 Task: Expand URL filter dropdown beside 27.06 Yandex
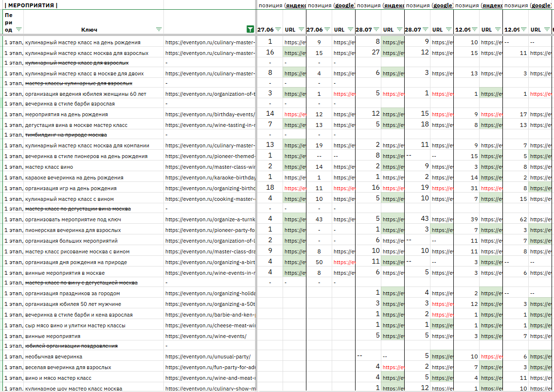coord(301,30)
